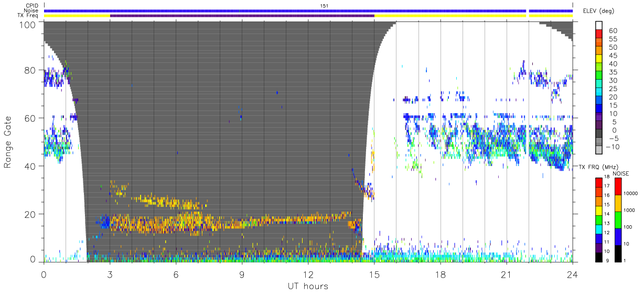Click the '1' label on the NOISE colorbar
The height and width of the screenshot is (297, 644).
click(x=625, y=260)
